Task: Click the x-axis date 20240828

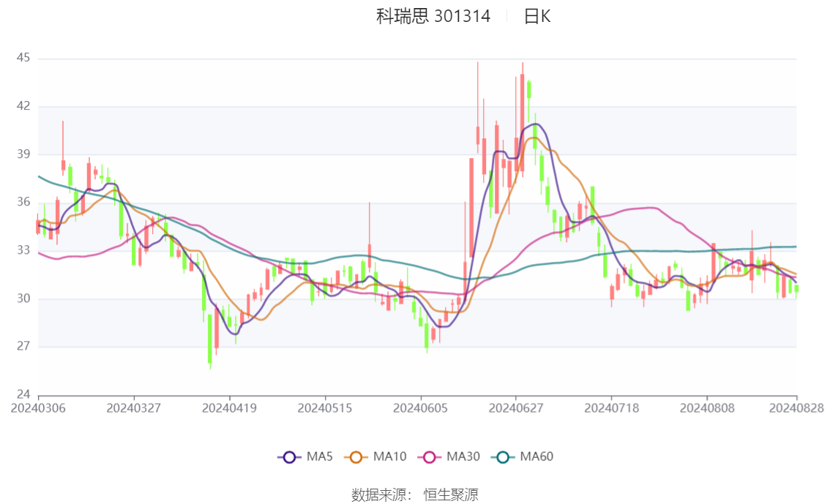Action: [x=796, y=408]
